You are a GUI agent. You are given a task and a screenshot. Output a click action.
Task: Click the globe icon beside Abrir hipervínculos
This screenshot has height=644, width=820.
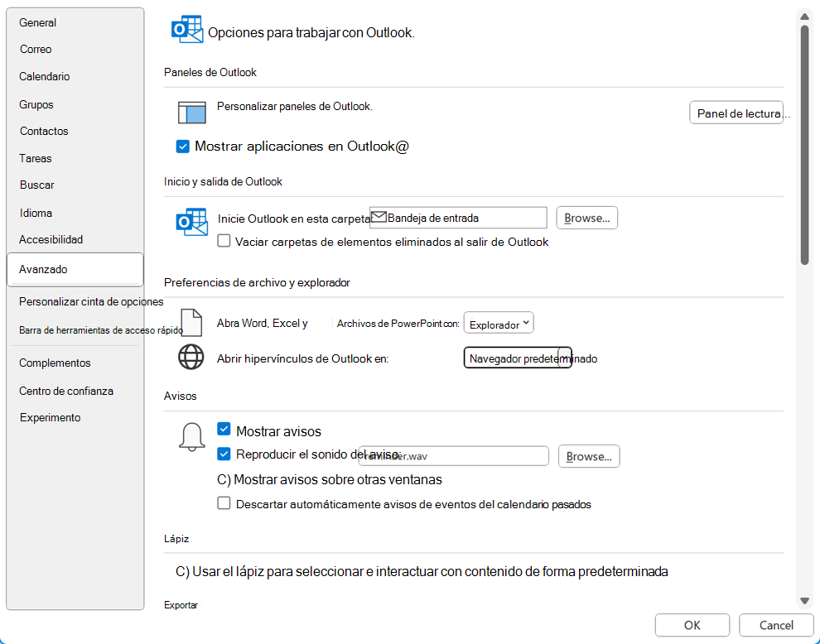[x=191, y=358]
